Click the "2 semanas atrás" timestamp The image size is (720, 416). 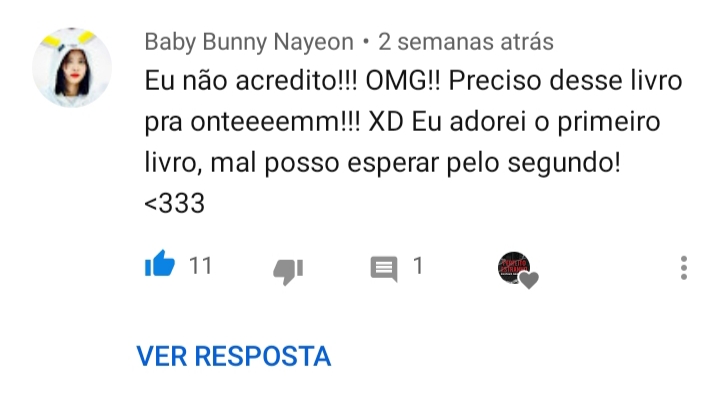(466, 42)
